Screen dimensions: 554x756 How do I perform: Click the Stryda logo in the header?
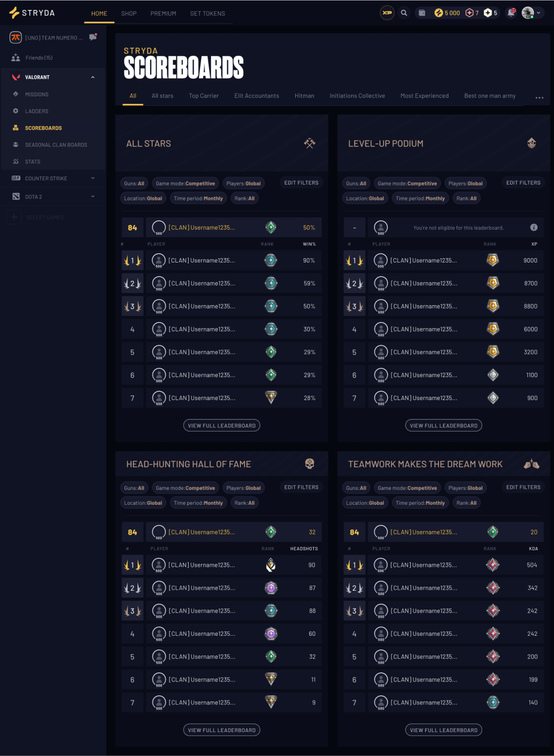32,13
